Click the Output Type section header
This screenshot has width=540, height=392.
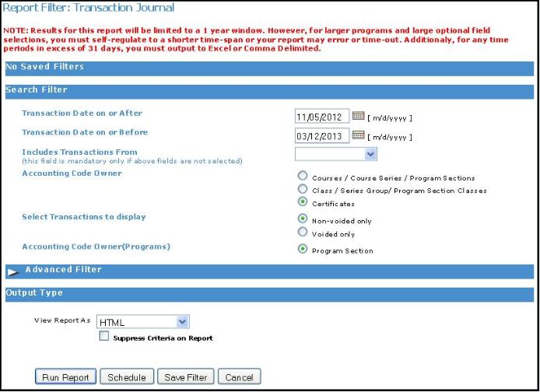click(270, 295)
